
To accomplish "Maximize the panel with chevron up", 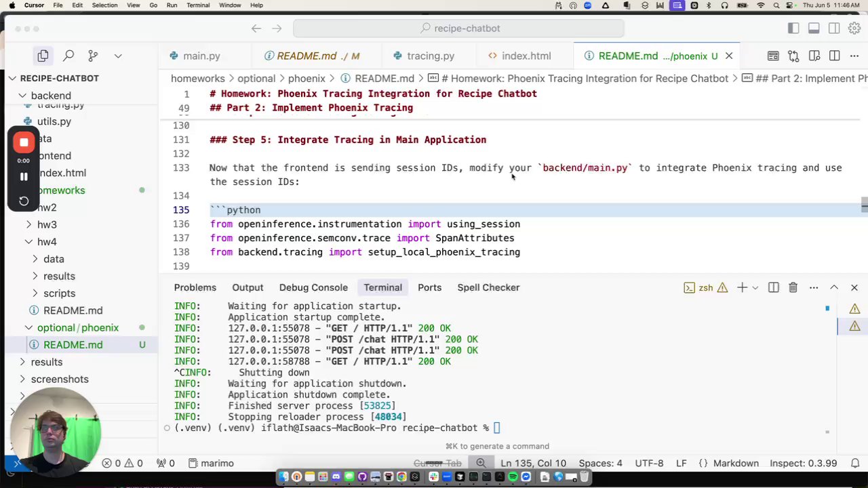I will click(834, 288).
